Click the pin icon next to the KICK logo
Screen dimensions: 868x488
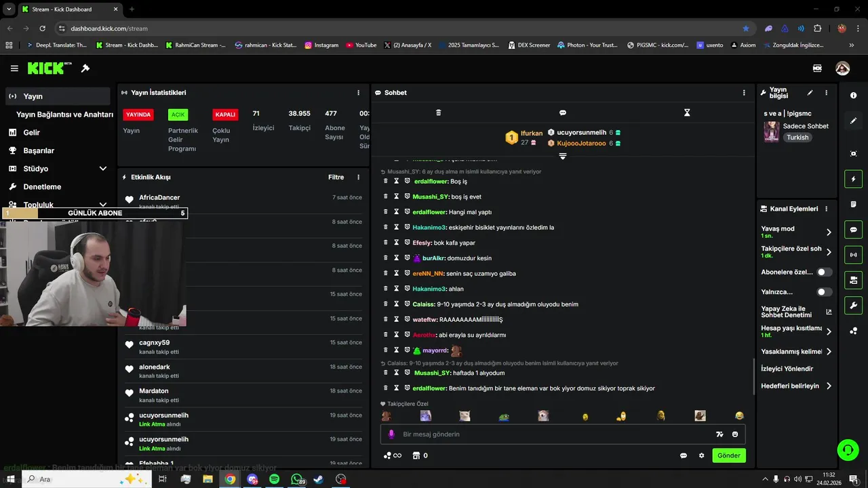point(85,68)
